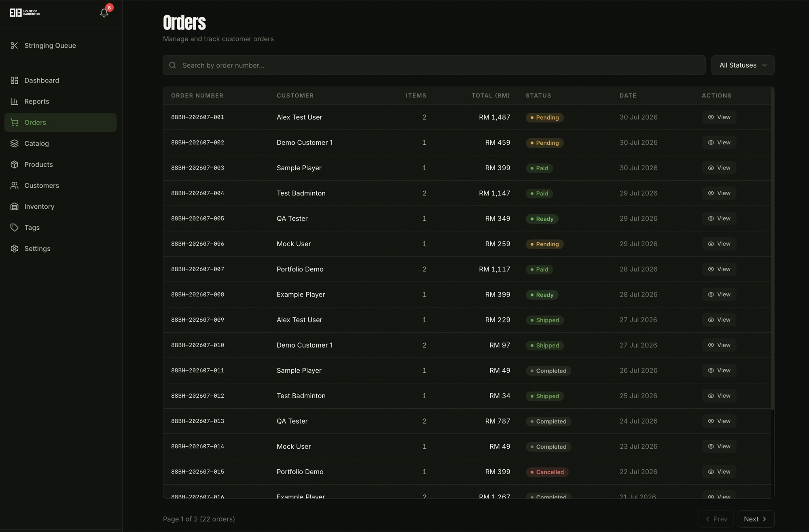Click the Settings gear icon
809x532 pixels.
tap(15, 248)
